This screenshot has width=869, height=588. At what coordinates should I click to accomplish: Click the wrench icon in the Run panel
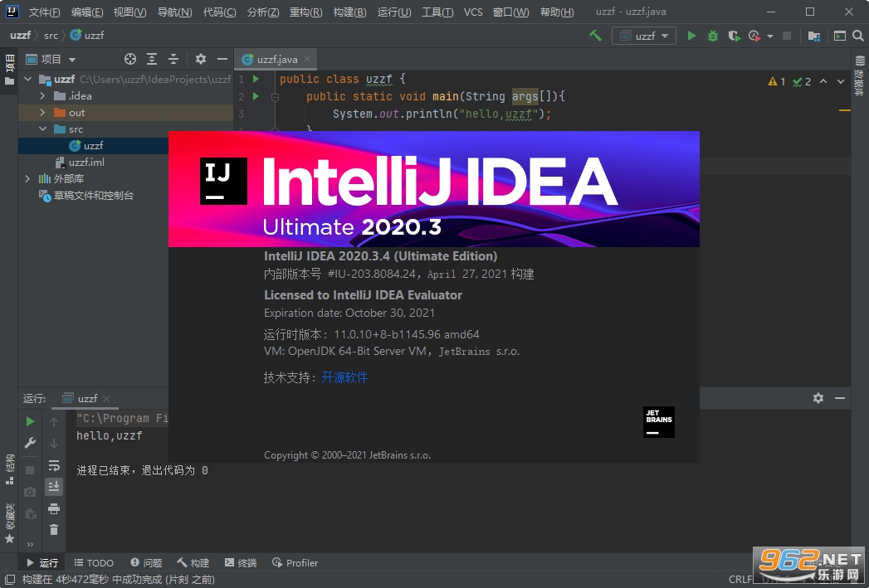tap(31, 443)
